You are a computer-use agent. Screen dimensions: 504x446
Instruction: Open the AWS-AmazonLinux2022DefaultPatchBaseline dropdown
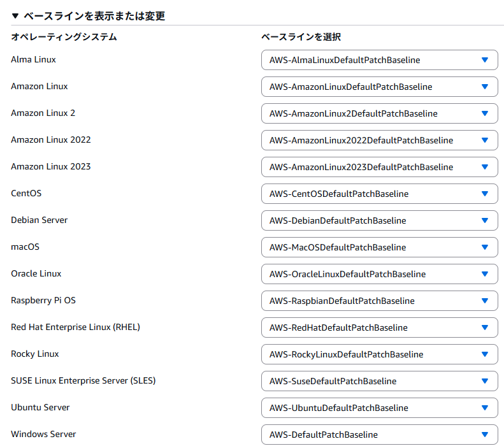[379, 140]
